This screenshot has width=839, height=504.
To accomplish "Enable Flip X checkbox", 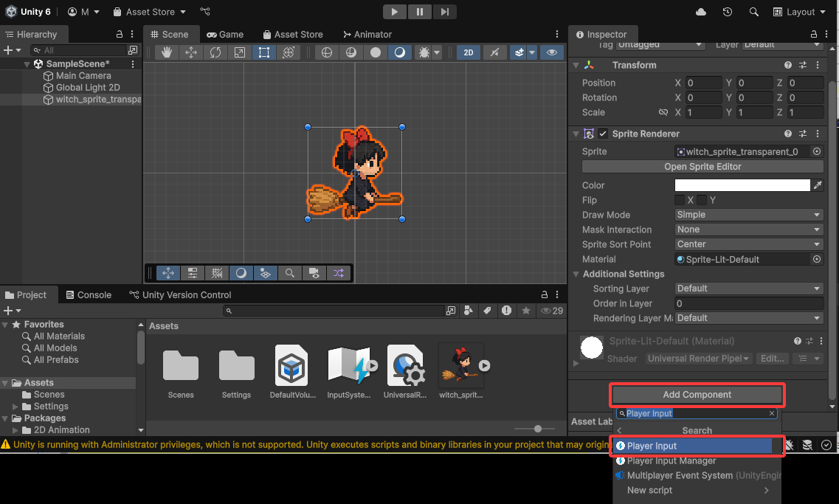I will click(680, 200).
